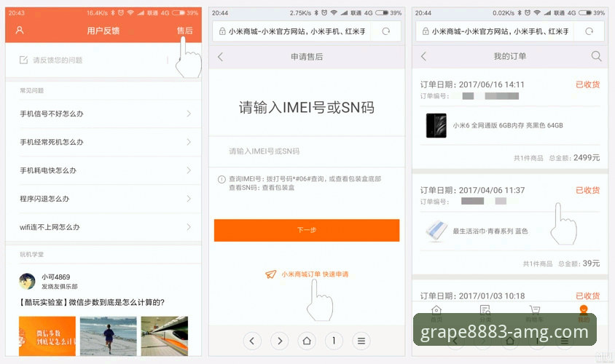
Task: Open the tab count button showing 1
Action: click(334, 341)
